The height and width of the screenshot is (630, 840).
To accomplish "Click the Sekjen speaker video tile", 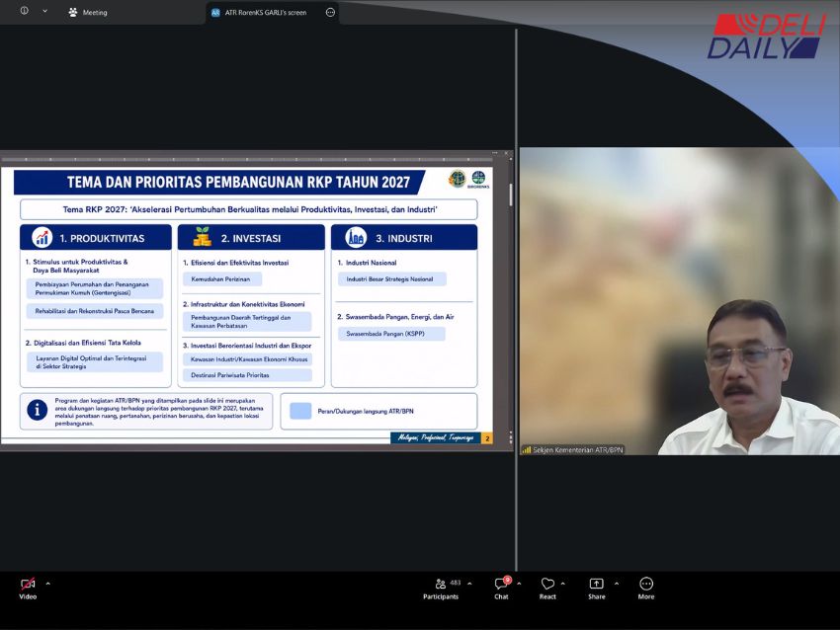I will point(679,301).
